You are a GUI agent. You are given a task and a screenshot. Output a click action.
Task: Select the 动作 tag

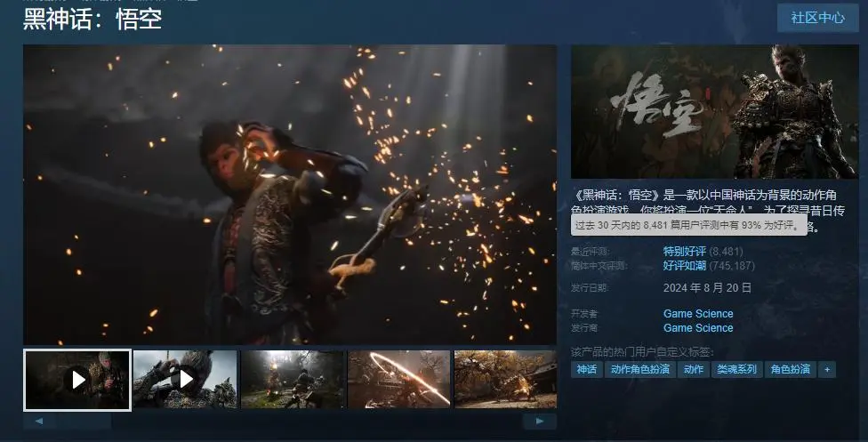coord(693,369)
